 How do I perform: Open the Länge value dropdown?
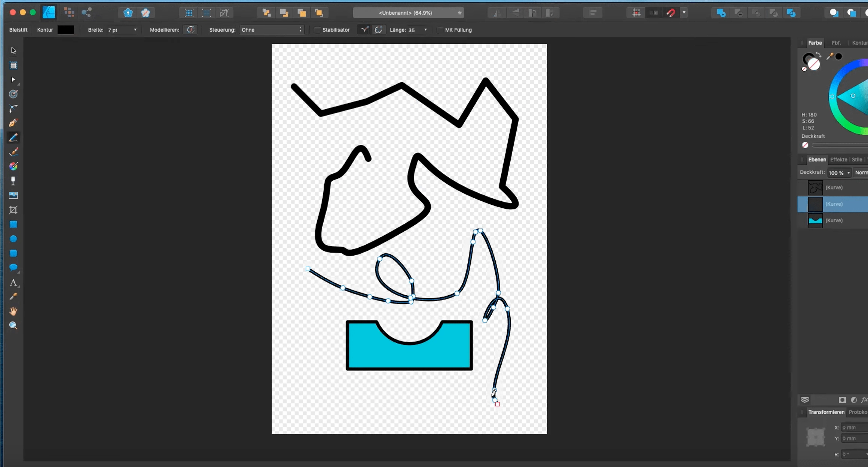click(425, 30)
